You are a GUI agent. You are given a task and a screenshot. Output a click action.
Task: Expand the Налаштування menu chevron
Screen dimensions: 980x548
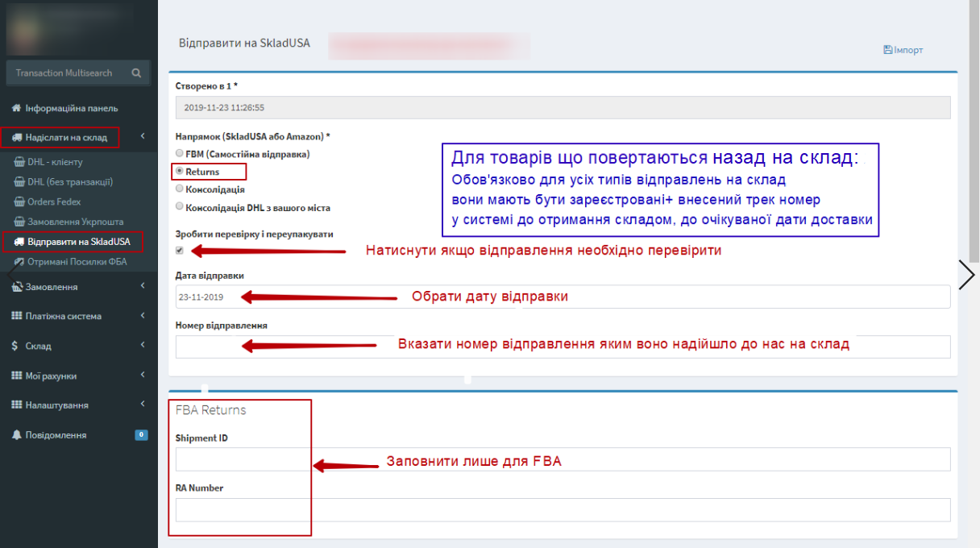pyautogui.click(x=143, y=405)
